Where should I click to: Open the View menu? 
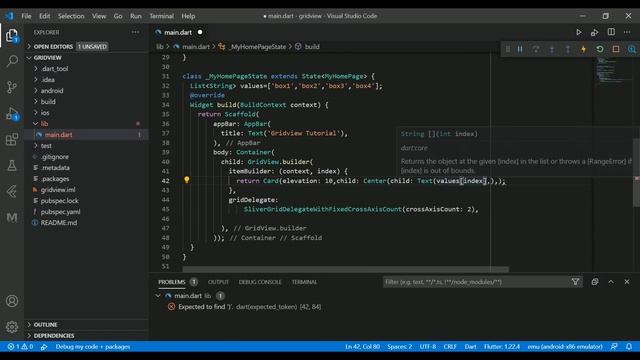99,16
